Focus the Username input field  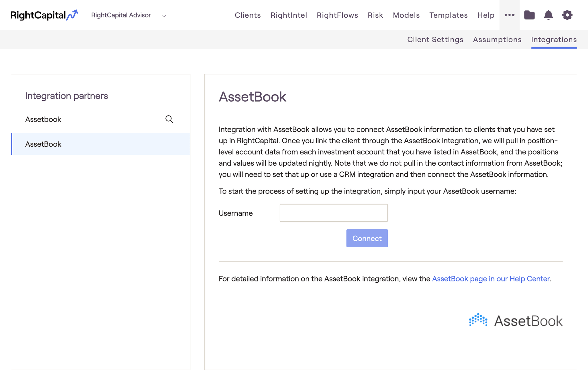(334, 213)
